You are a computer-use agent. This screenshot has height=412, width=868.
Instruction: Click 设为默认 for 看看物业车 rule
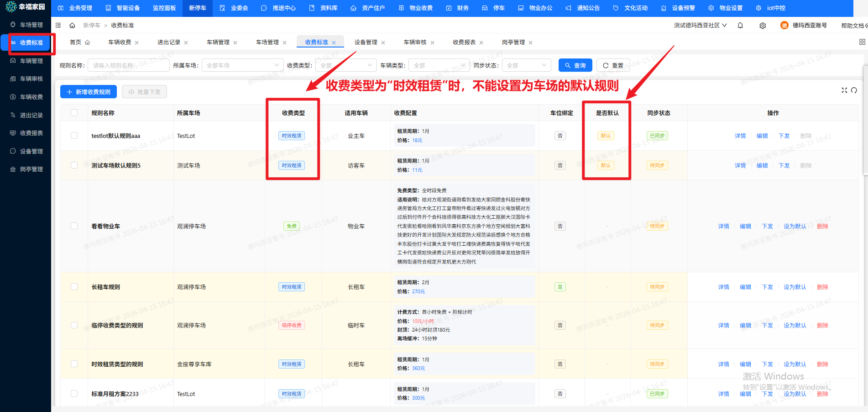795,226
